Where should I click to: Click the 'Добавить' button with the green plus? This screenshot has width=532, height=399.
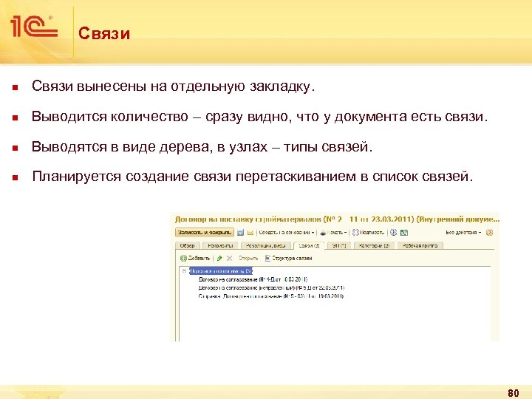[195, 258]
